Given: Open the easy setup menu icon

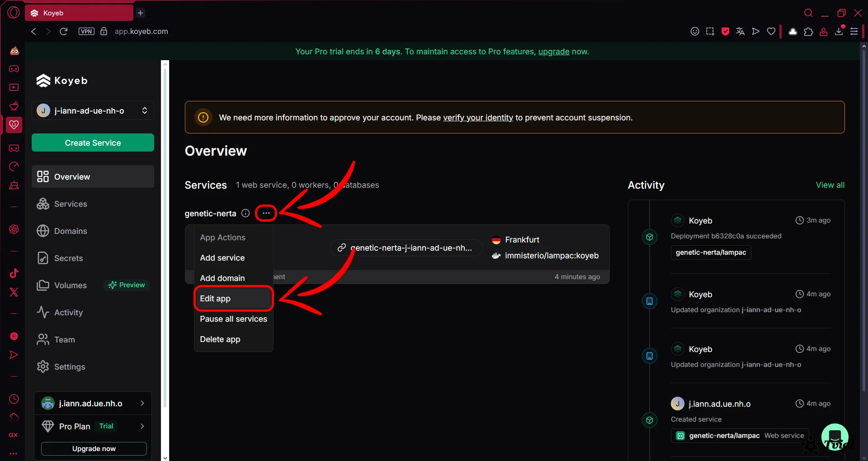Looking at the screenshot, I should (x=854, y=31).
